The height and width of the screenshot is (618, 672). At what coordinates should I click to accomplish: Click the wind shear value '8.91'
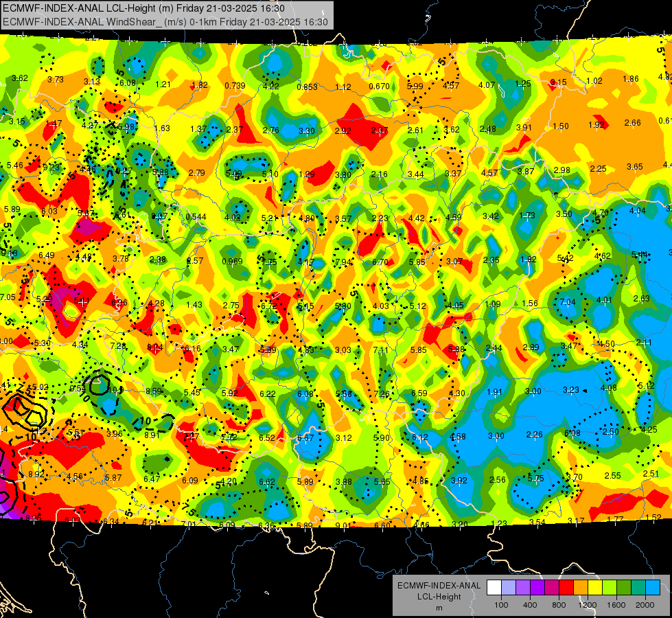152,435
